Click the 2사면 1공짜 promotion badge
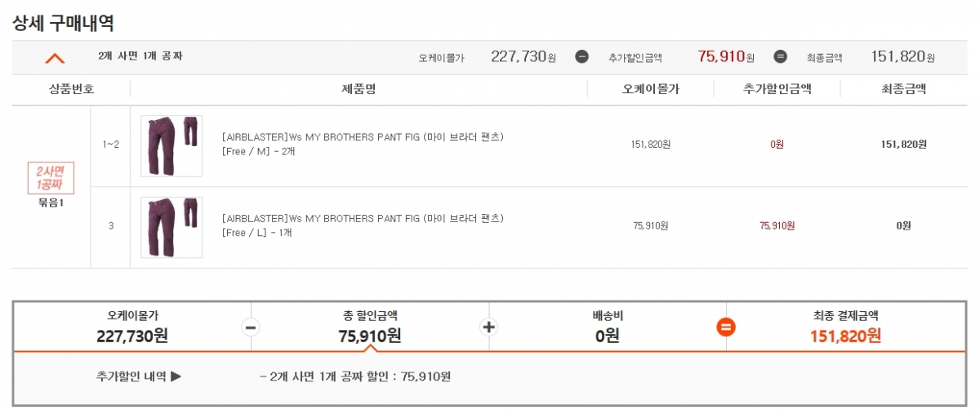The width and height of the screenshot is (980, 410). pos(51,178)
